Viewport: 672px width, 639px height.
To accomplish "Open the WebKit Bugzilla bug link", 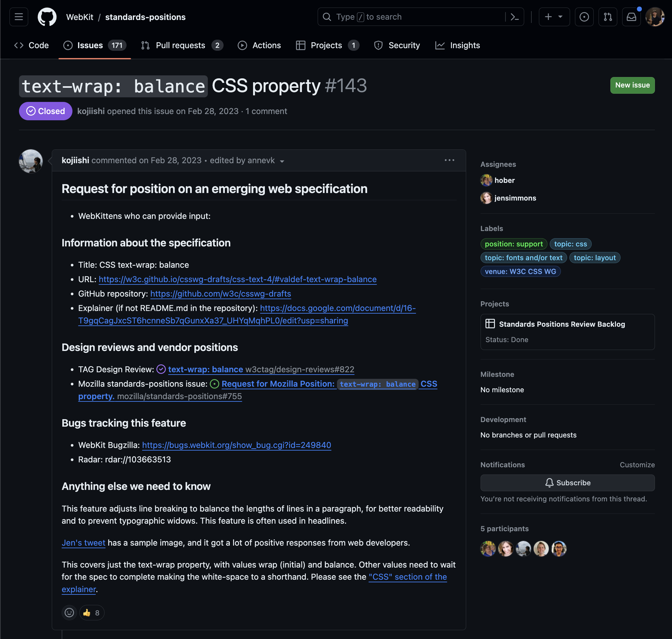I will [236, 445].
